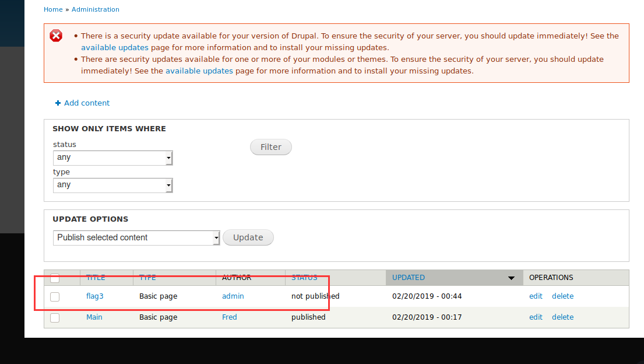Viewport: 644px width, 364px height.
Task: Click the SHOW ONLY ITEMS WHERE heading
Action: pos(109,129)
